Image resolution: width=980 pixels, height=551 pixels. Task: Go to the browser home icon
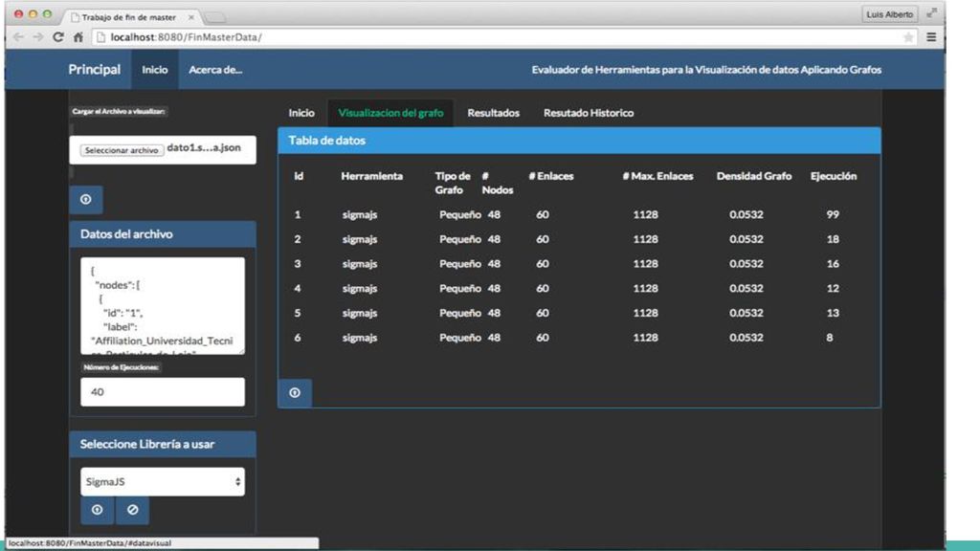78,37
